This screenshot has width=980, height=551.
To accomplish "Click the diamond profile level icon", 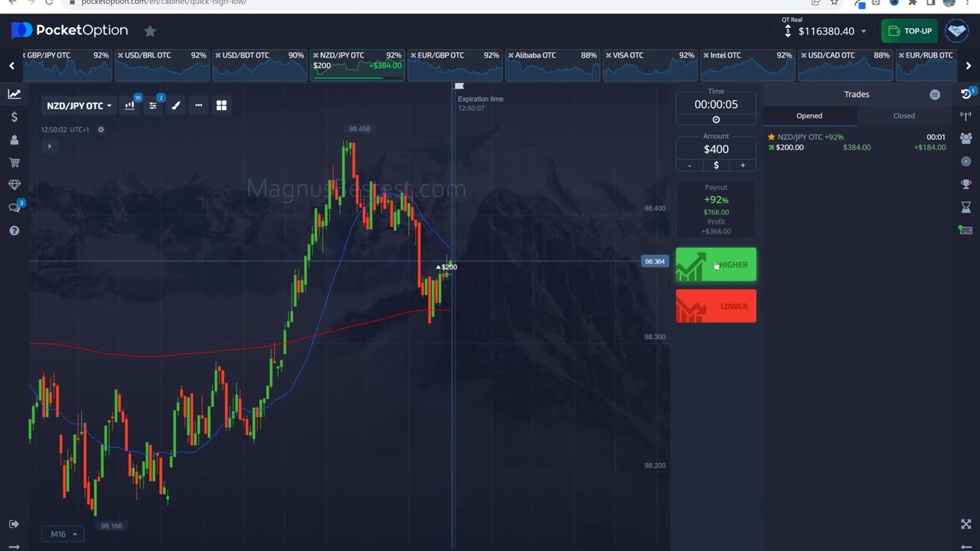I will 957,31.
